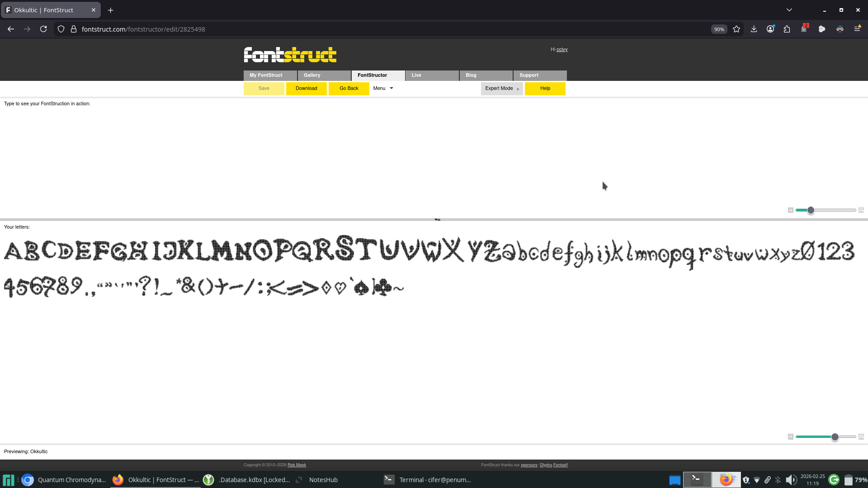Expand the Menu dropdown

(383, 89)
